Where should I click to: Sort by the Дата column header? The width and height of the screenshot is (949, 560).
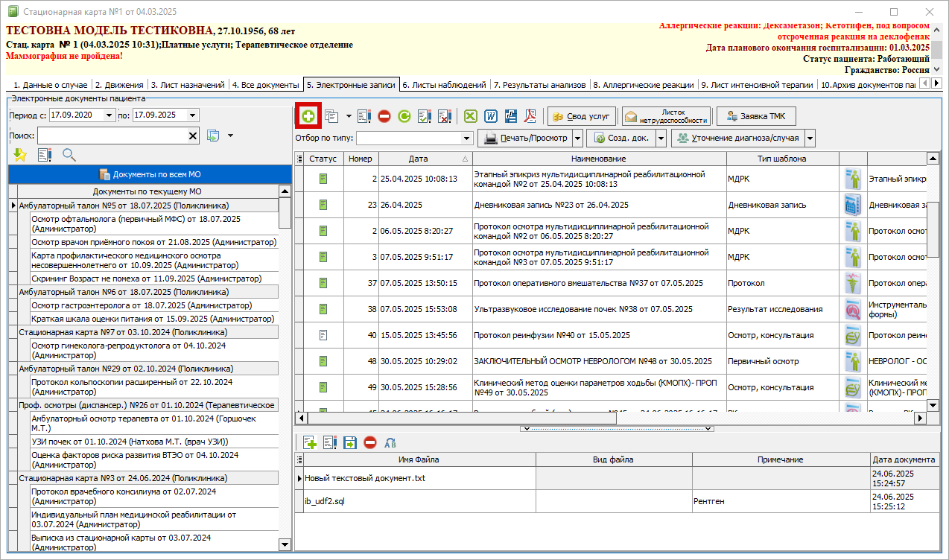click(425, 159)
